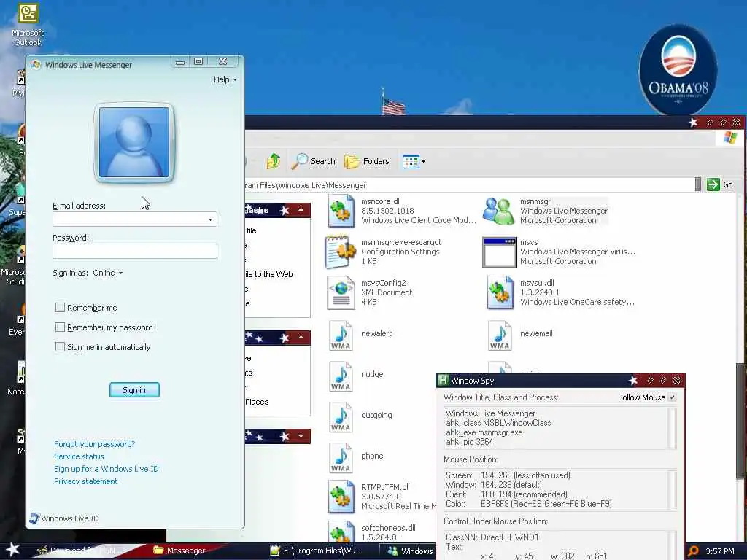Click the Search toolbar button in Explorer
747x560 pixels.
pos(313,161)
